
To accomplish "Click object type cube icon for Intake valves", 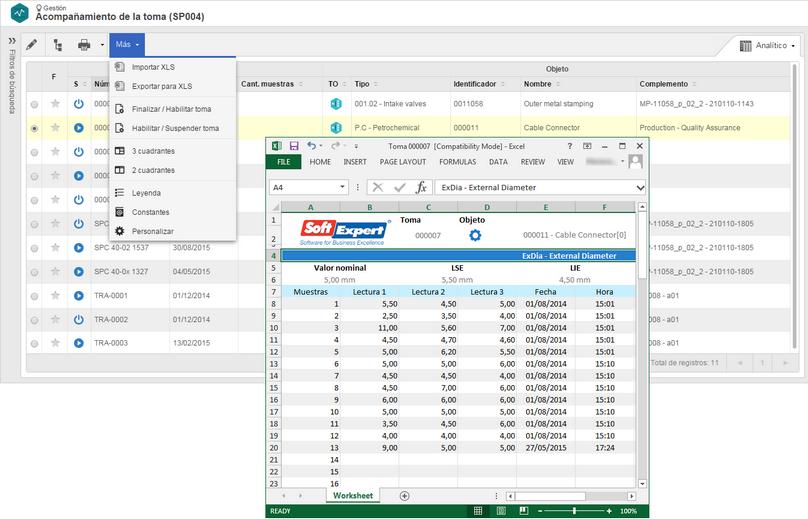I will point(336,104).
